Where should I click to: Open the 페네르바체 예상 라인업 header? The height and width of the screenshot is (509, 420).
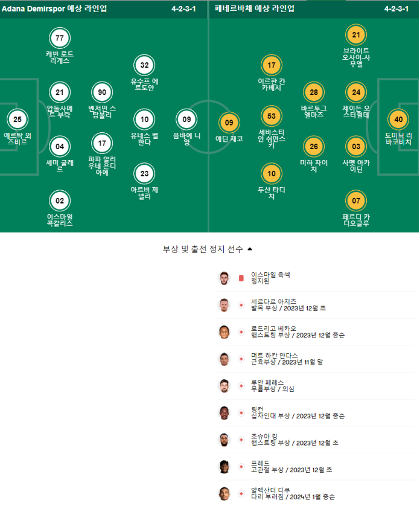pyautogui.click(x=254, y=9)
